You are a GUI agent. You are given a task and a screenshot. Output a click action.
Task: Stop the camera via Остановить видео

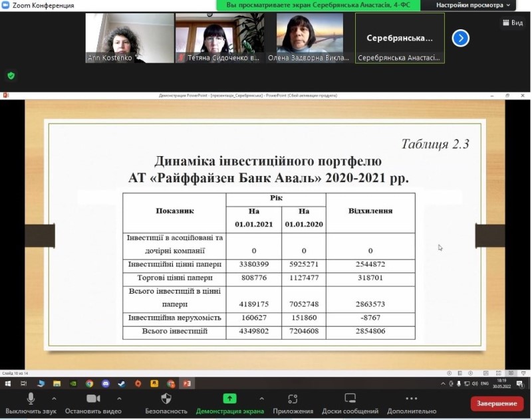(x=93, y=403)
